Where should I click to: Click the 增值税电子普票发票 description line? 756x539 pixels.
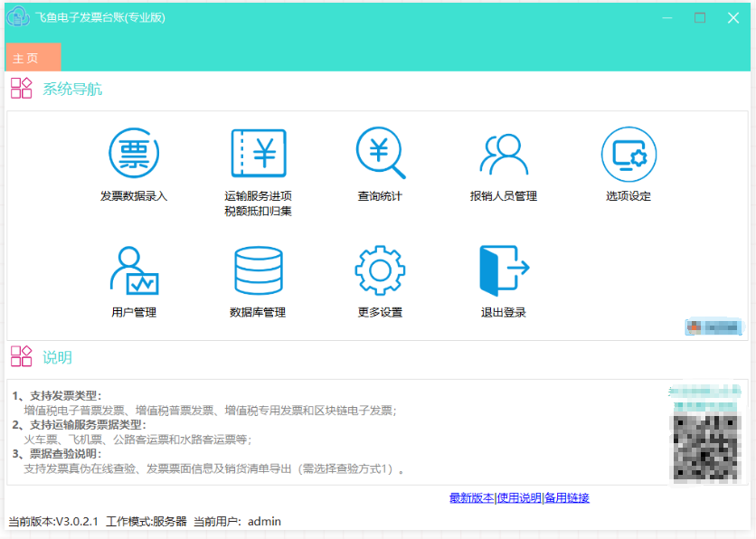pos(210,411)
